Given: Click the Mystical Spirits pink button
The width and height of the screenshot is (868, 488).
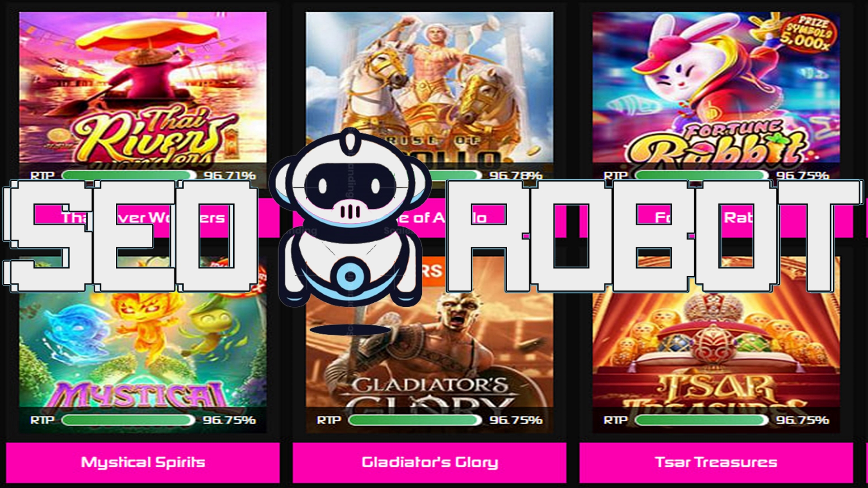Looking at the screenshot, I should (143, 462).
